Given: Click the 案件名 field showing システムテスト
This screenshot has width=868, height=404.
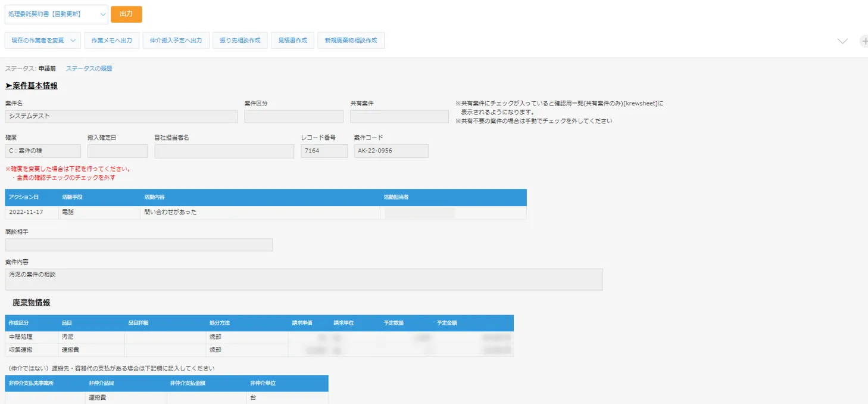Looking at the screenshot, I should tap(121, 116).
